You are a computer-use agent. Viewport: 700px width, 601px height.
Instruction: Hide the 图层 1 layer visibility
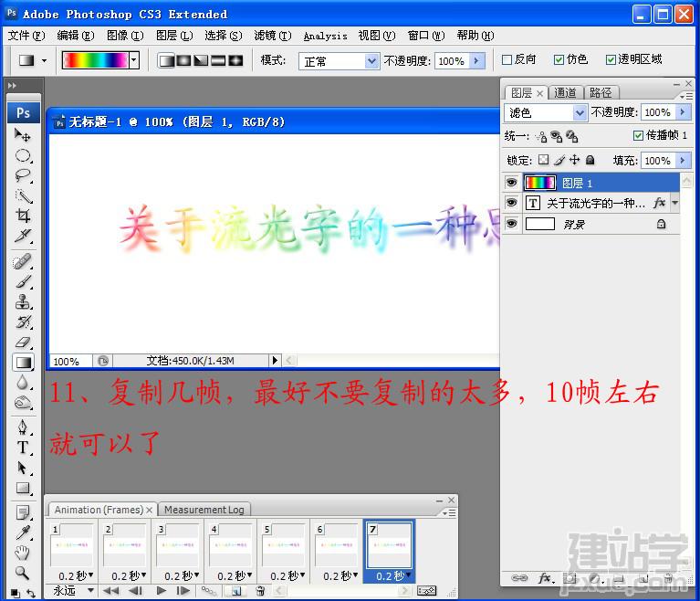click(x=512, y=183)
